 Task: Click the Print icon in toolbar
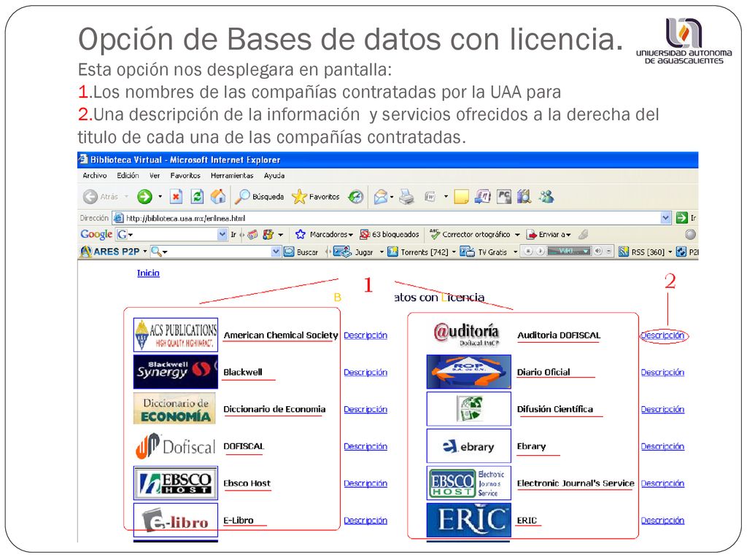point(406,196)
